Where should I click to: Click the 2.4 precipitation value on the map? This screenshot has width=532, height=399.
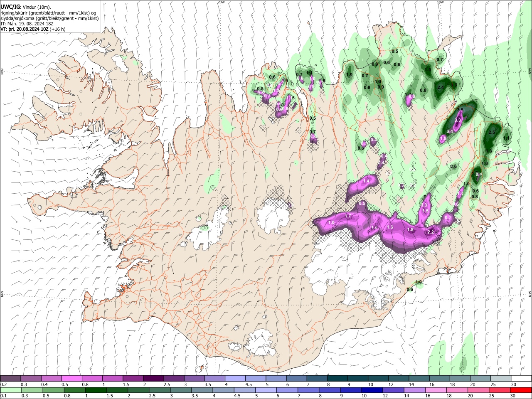[441, 87]
